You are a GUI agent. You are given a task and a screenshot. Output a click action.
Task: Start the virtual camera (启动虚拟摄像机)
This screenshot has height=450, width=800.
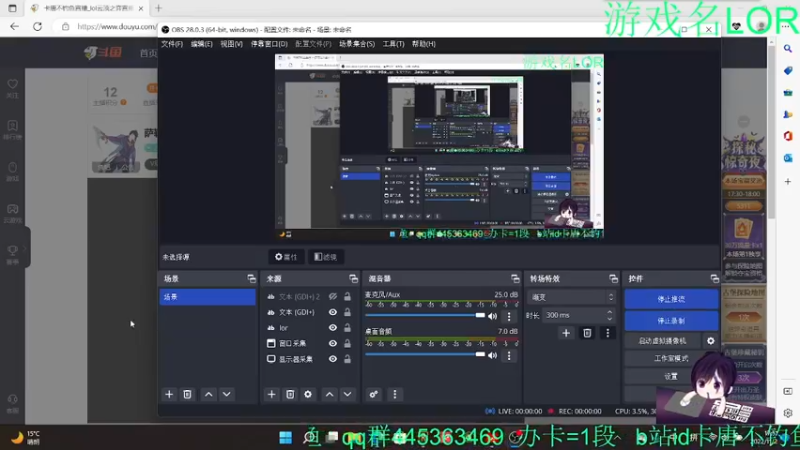click(662, 341)
